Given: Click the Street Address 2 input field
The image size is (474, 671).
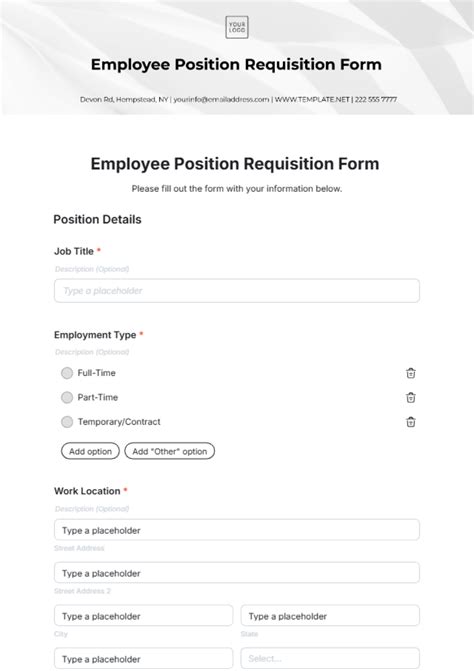Looking at the screenshot, I should point(237,573).
